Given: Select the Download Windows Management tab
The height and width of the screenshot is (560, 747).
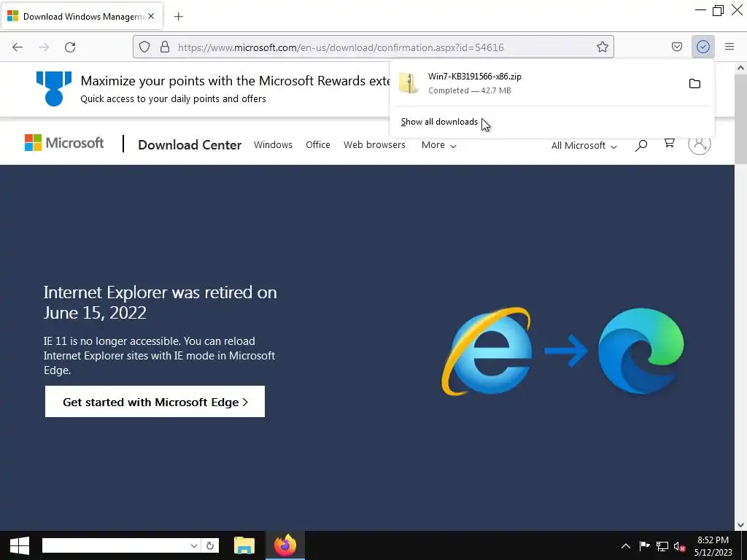Looking at the screenshot, I should click(x=82, y=16).
